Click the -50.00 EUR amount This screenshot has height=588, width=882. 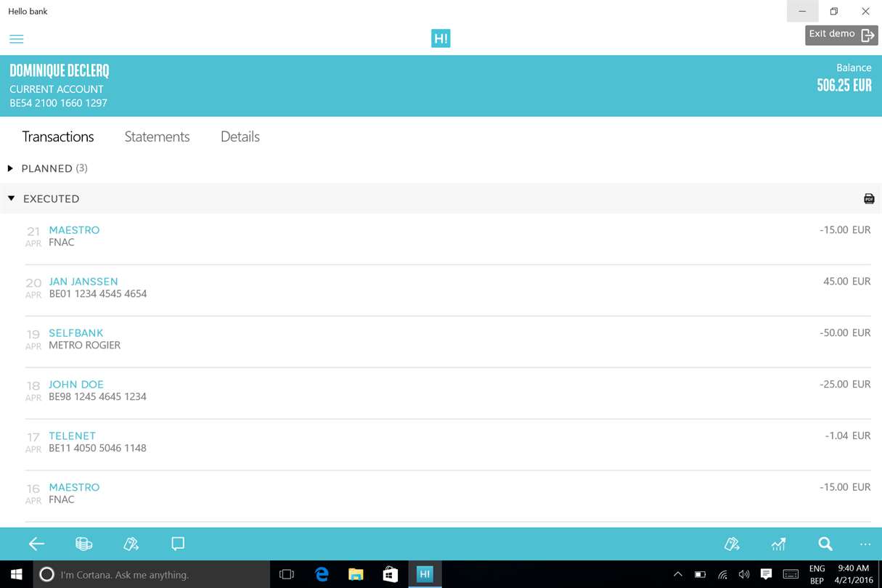pos(845,333)
